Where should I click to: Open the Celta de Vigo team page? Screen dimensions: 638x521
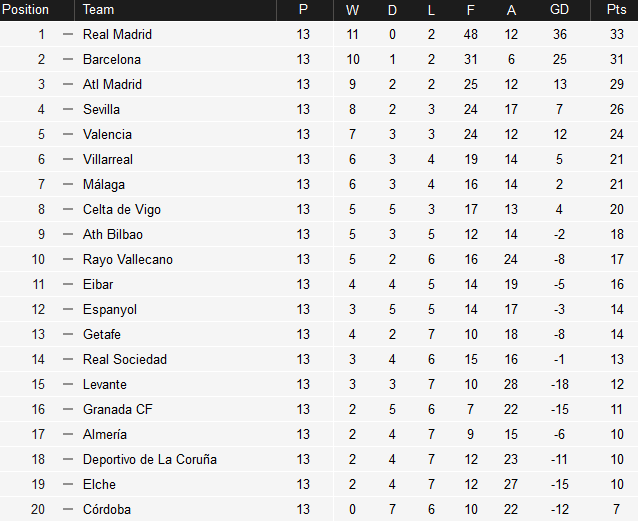[x=122, y=209]
